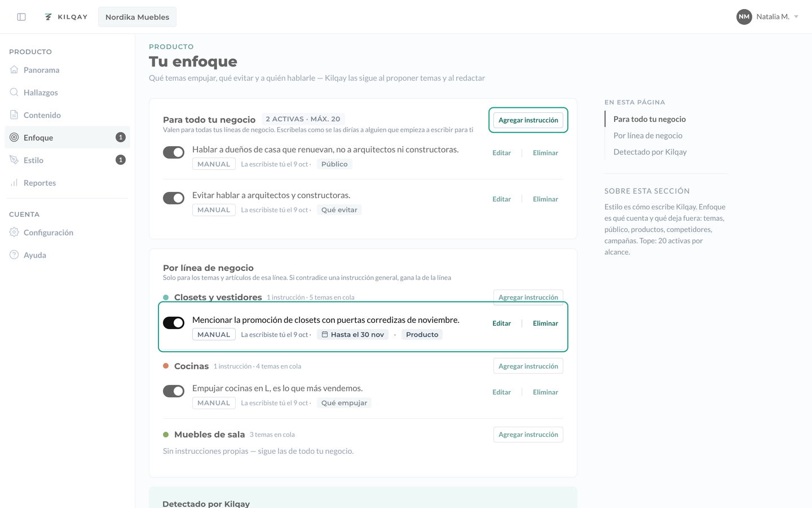Viewport: 812px width, 508px height.
Task: Go to Estilo in the sidebar
Action: tap(67, 160)
